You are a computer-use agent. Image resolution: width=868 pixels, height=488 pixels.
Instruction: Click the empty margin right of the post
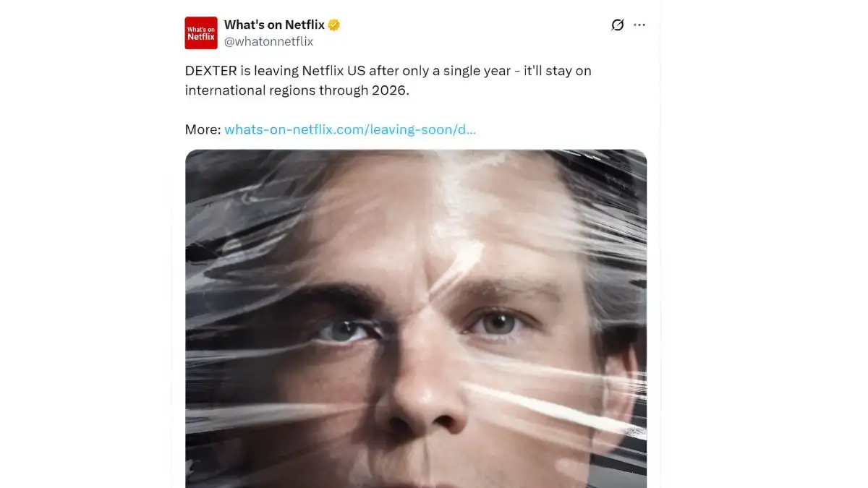pyautogui.click(x=759, y=246)
